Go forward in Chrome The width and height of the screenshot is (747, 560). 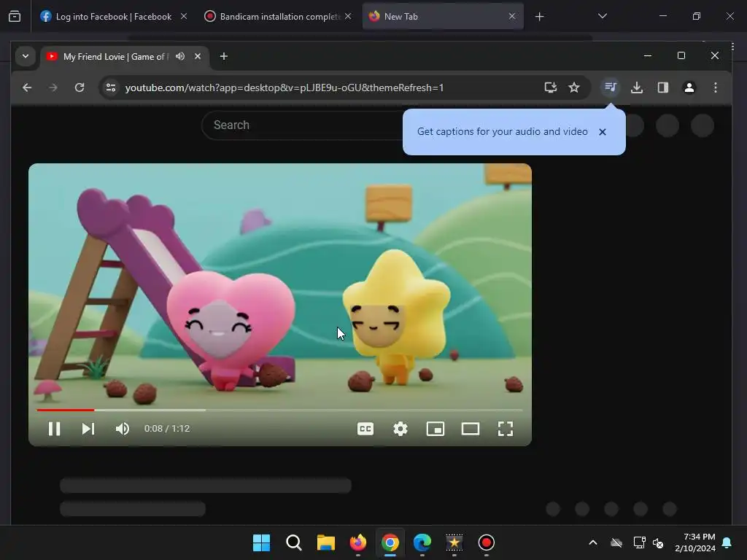point(53,87)
